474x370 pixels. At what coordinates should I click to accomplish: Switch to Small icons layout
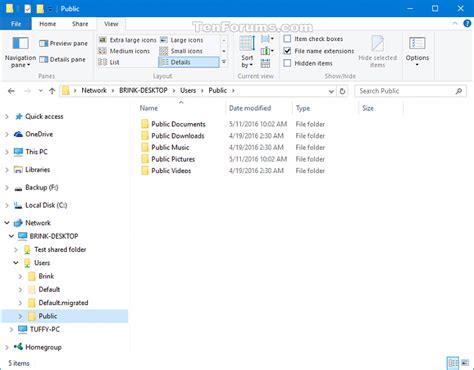coord(181,51)
